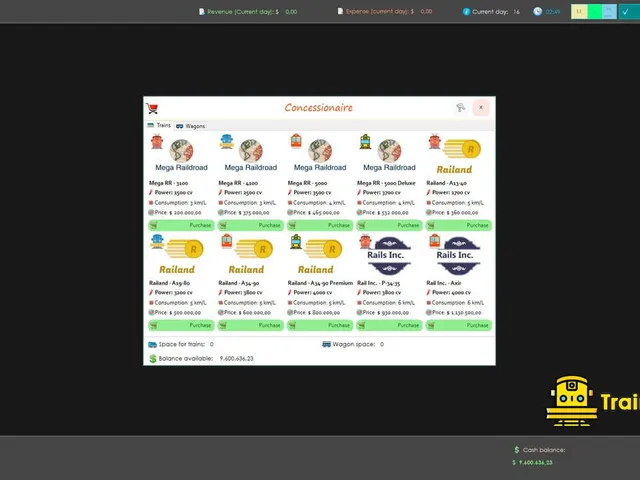This screenshot has width=640, height=480.
Task: Click the Current day: 16 label
Action: [x=496, y=11]
